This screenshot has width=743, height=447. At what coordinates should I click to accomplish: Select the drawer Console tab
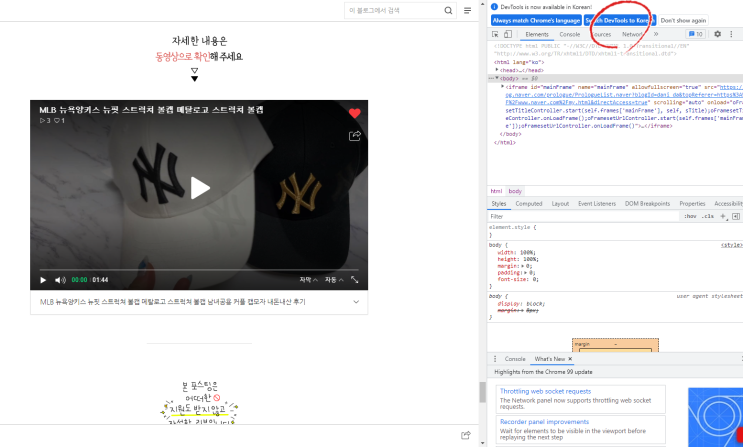515,359
